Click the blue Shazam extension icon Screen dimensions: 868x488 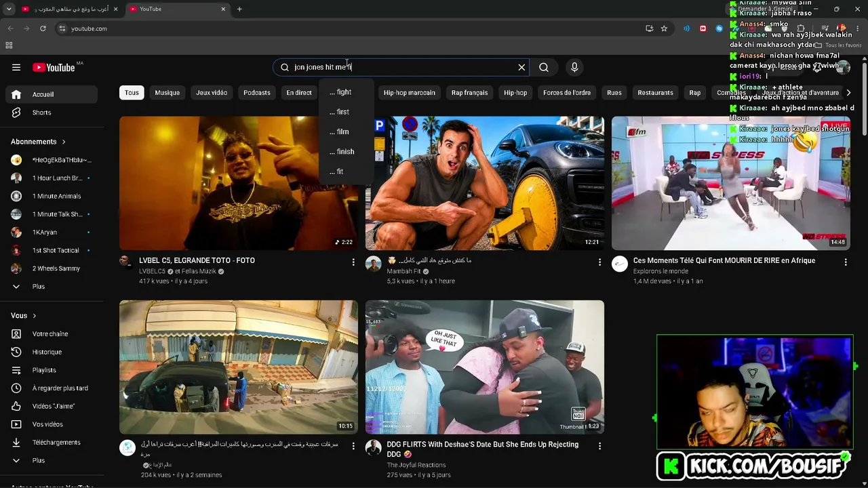[719, 28]
